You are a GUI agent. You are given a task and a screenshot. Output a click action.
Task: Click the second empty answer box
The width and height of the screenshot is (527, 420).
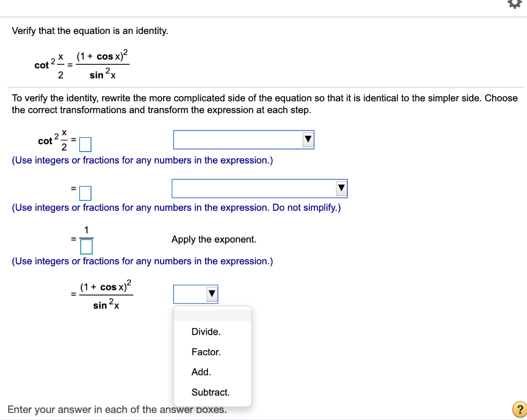(85, 193)
